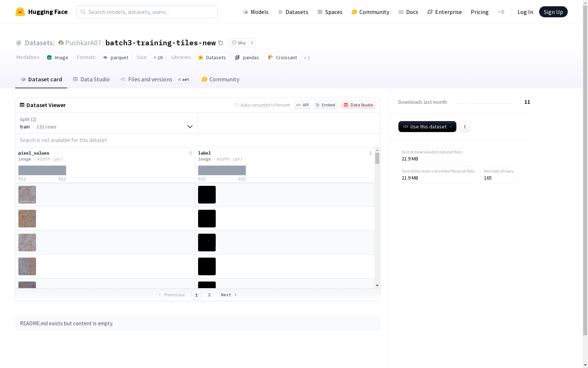This screenshot has width=588, height=368.
Task: Open third row label mask thumbnail
Action: pyautogui.click(x=207, y=243)
